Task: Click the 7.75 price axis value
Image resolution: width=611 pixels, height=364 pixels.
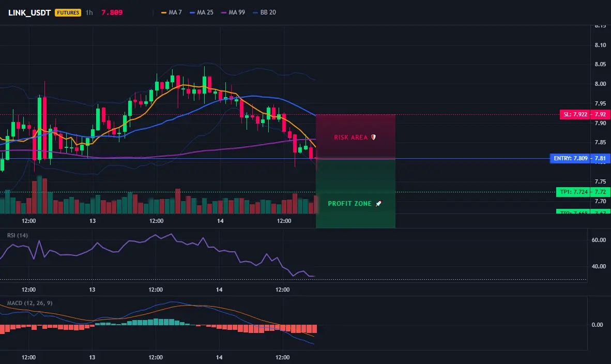Action: pos(600,181)
